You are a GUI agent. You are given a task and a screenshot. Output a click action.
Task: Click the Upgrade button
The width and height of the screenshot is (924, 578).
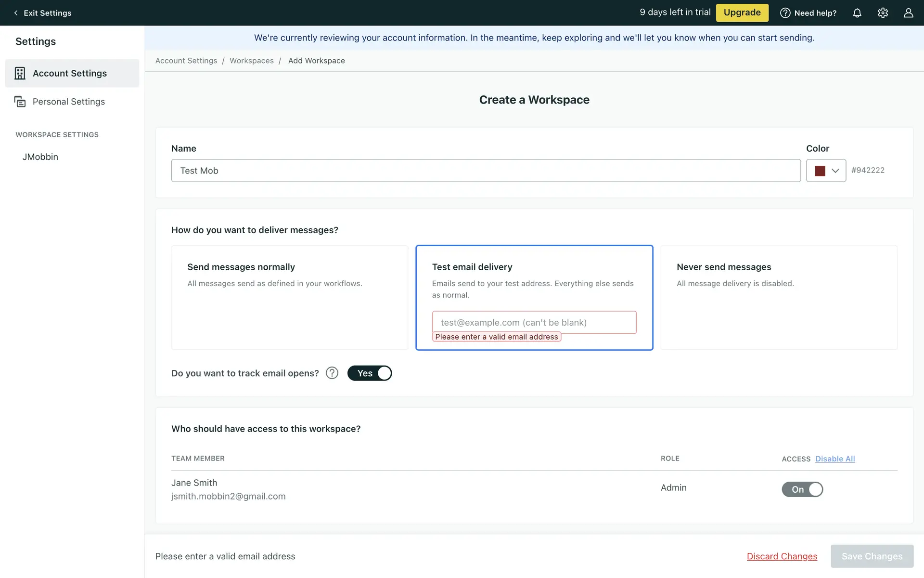pyautogui.click(x=742, y=13)
